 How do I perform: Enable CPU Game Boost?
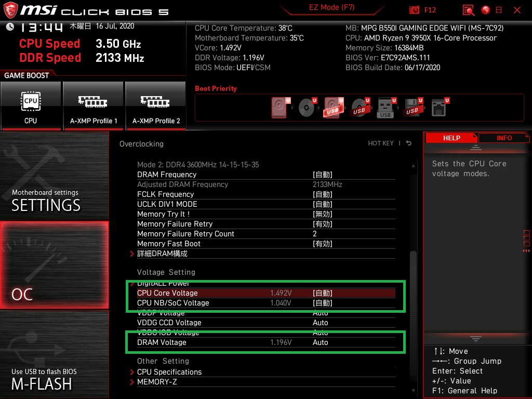pos(31,106)
